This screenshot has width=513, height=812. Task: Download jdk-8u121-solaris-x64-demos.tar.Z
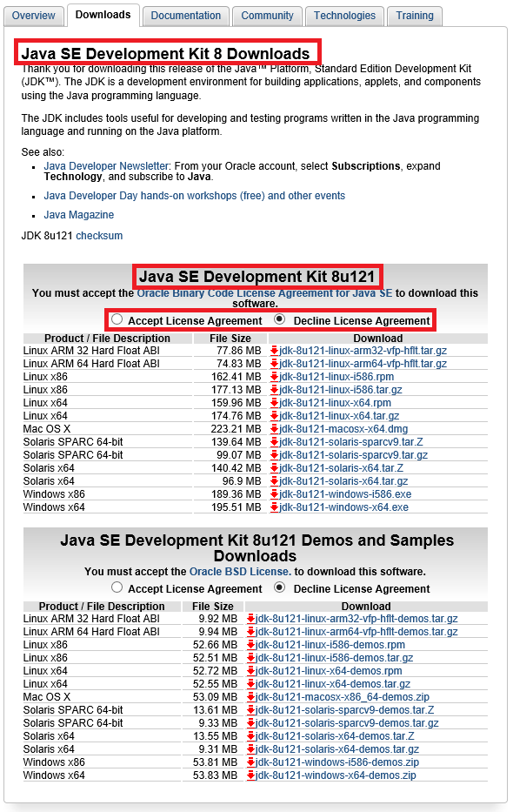click(335, 736)
